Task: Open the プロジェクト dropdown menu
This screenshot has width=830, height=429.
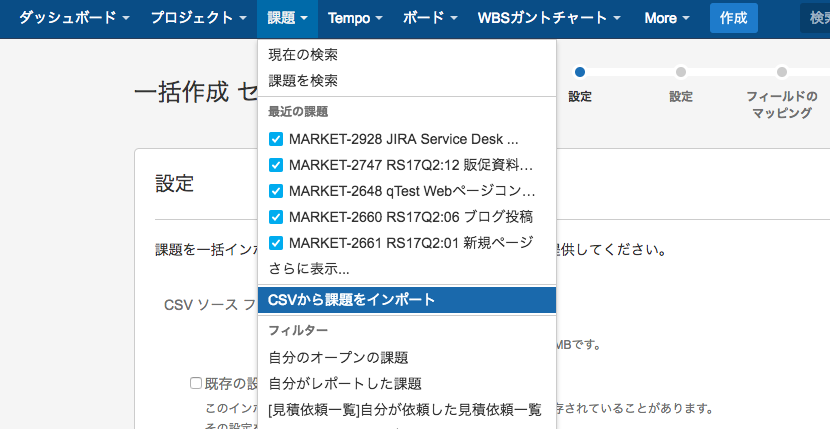Action: pyautogui.click(x=199, y=18)
